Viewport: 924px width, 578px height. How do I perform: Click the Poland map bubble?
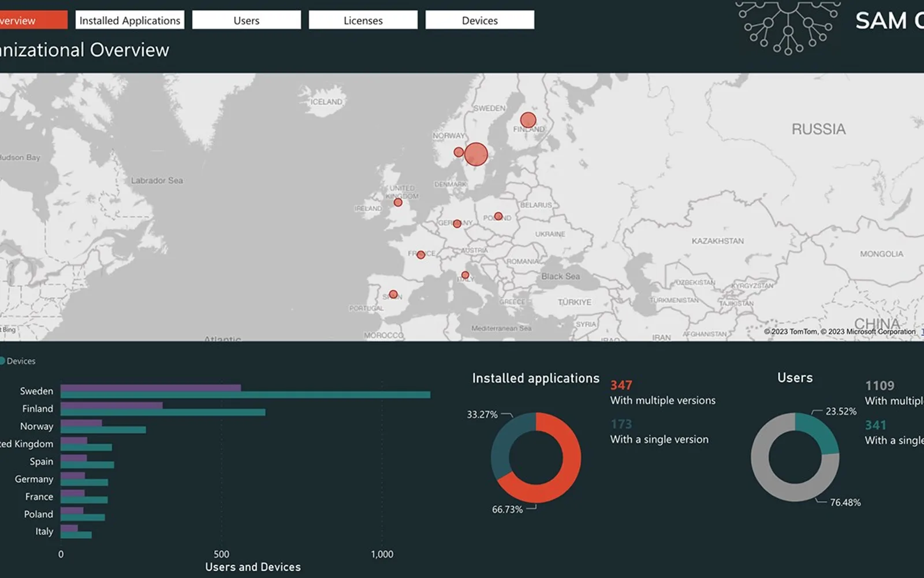pyautogui.click(x=498, y=216)
